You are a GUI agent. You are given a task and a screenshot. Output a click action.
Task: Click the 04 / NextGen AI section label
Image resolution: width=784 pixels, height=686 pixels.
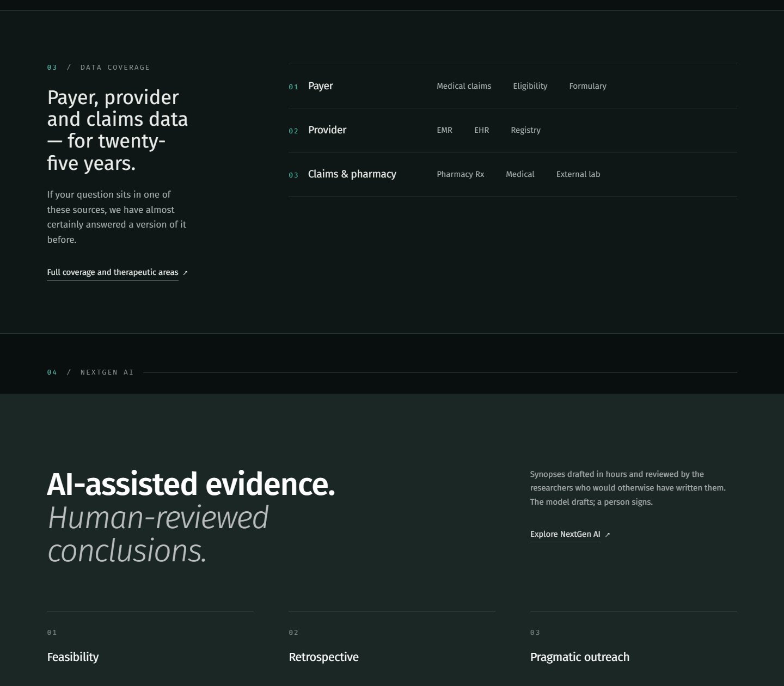90,372
